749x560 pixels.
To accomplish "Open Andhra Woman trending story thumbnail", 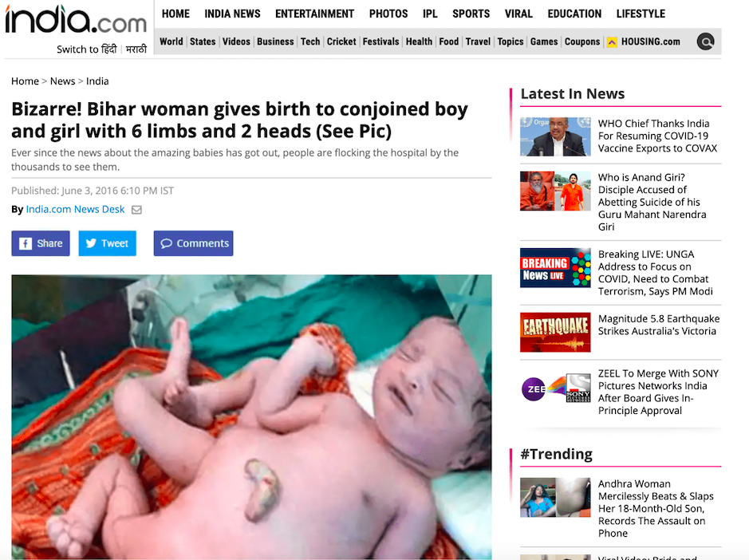I will click(x=555, y=498).
